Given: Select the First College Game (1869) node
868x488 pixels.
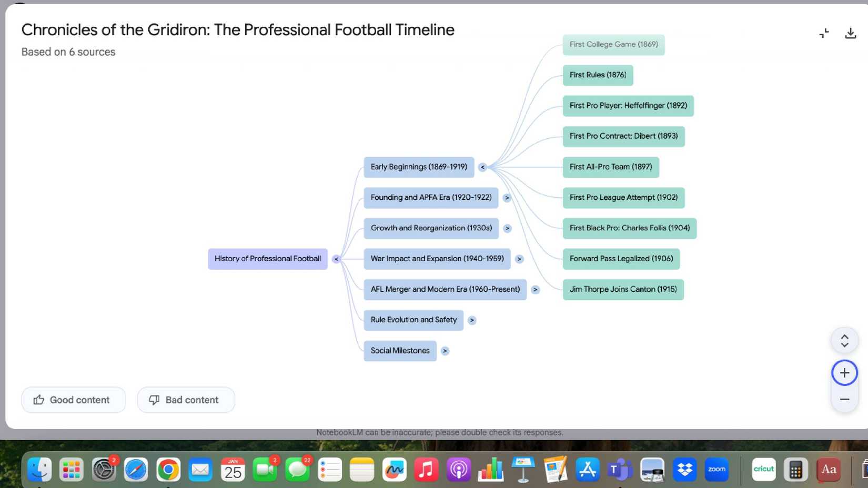Looking at the screenshot, I should (613, 45).
